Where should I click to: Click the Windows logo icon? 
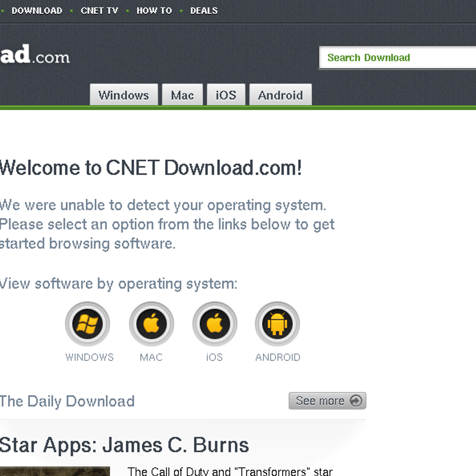87,324
